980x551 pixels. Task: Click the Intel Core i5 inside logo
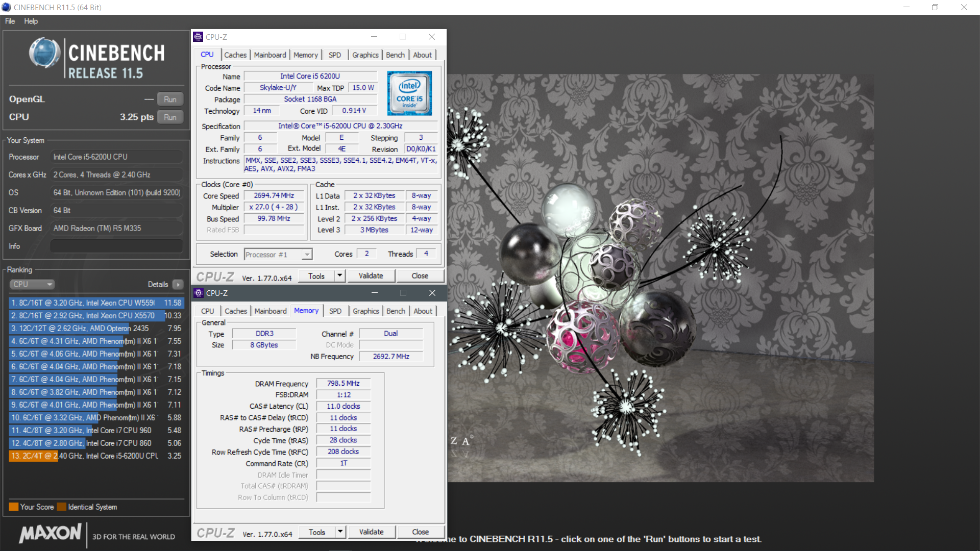[409, 93]
